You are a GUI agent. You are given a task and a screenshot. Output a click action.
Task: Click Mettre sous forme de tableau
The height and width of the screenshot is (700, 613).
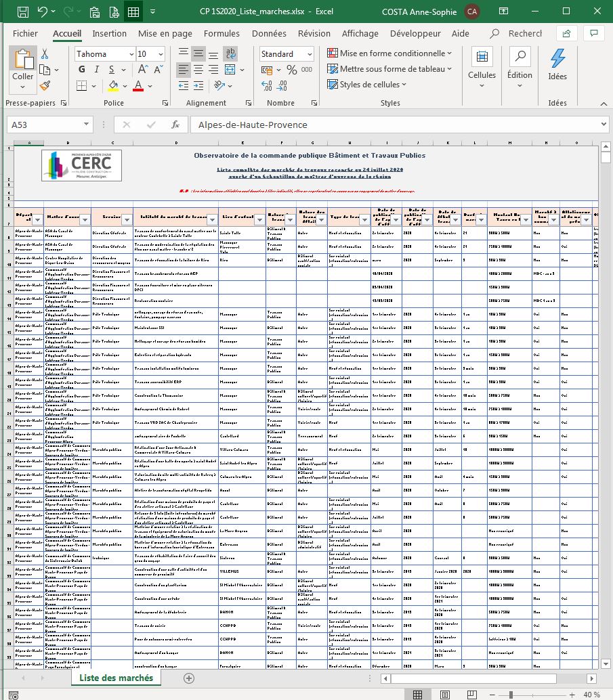(389, 69)
